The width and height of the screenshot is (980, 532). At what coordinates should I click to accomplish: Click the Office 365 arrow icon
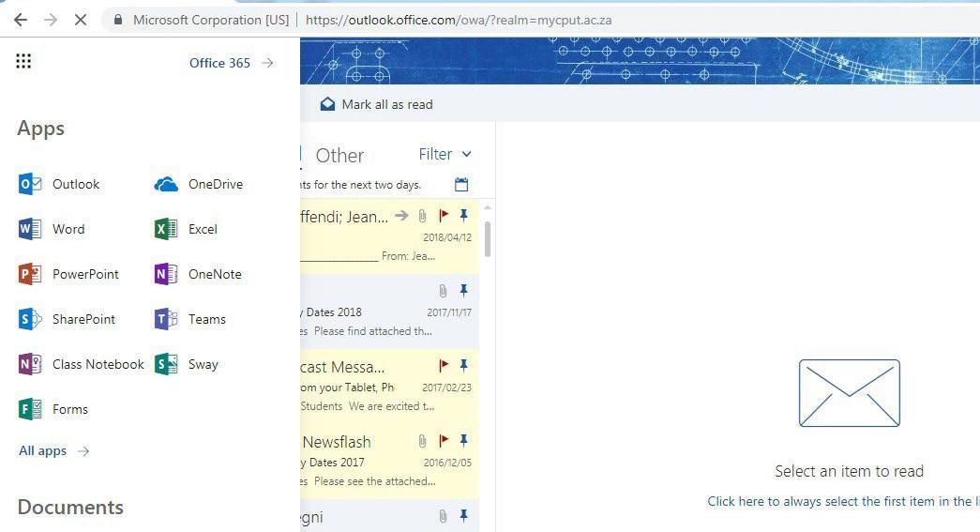point(267,63)
